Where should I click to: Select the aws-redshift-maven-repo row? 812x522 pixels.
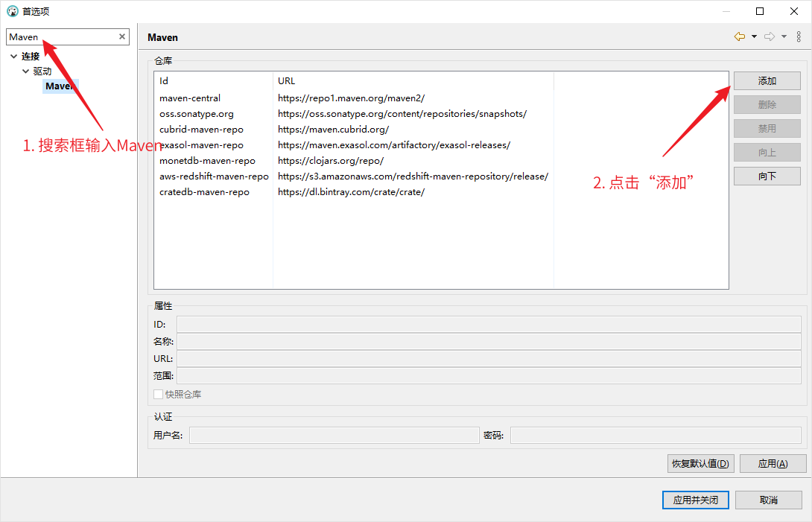click(x=214, y=176)
